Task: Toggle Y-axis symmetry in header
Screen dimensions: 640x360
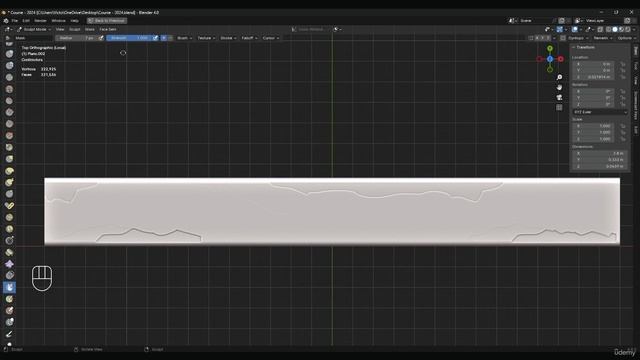Action: pyautogui.click(x=542, y=38)
